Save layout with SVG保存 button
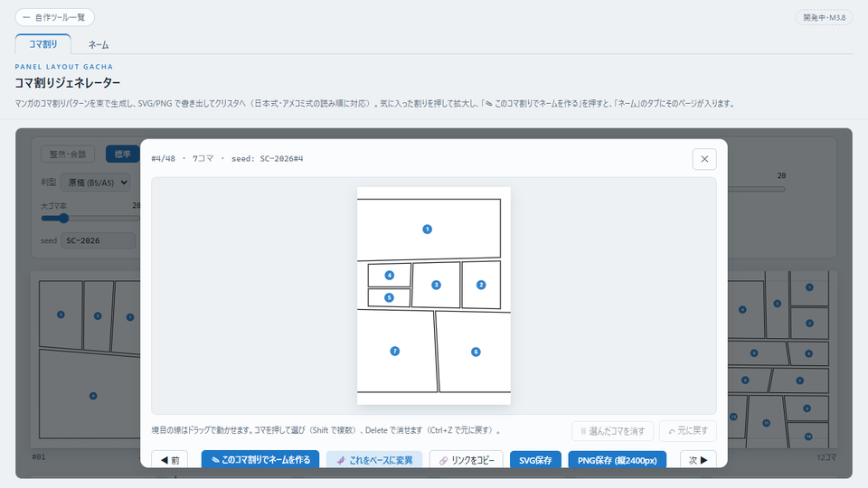The image size is (868, 488). coord(535,460)
